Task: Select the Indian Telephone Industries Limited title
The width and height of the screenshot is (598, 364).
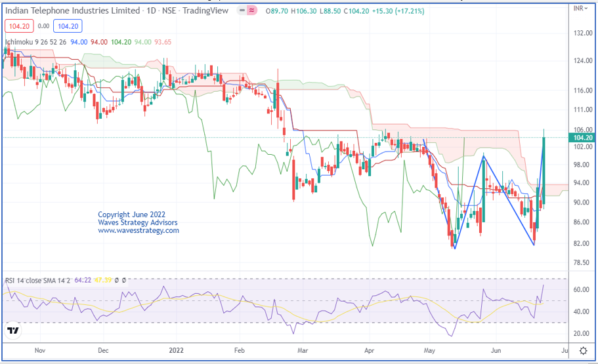Action: pos(72,10)
